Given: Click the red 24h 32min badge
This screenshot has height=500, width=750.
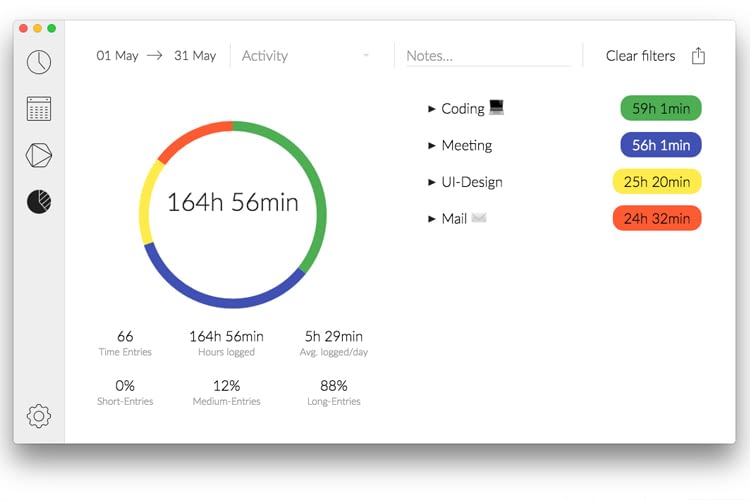Looking at the screenshot, I should (x=657, y=218).
